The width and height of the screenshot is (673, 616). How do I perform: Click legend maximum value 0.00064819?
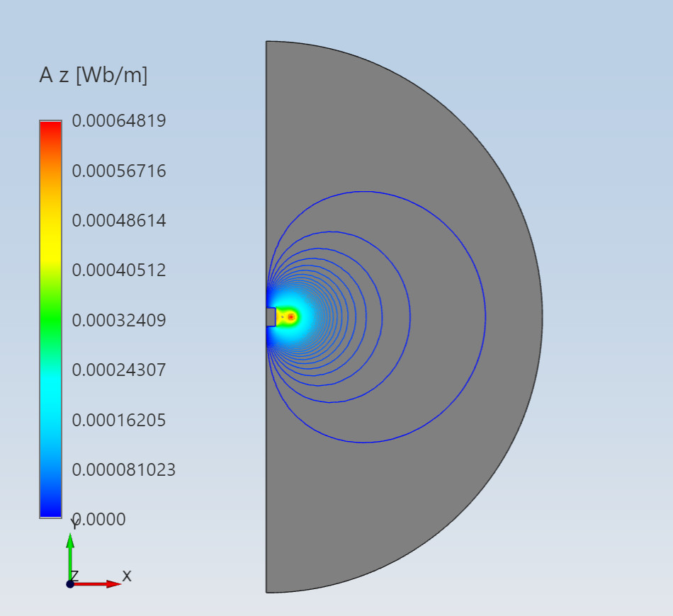(x=119, y=120)
